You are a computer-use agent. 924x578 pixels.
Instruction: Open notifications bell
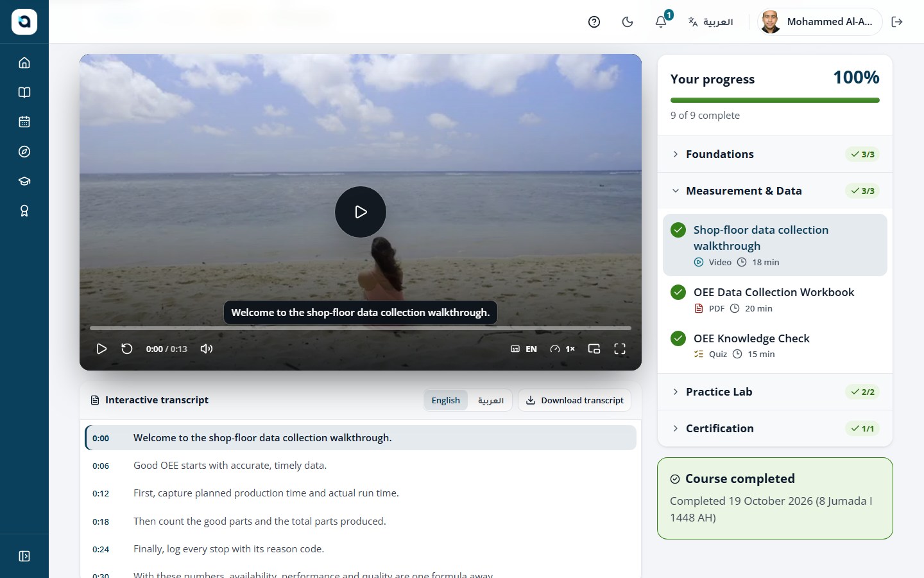661,22
